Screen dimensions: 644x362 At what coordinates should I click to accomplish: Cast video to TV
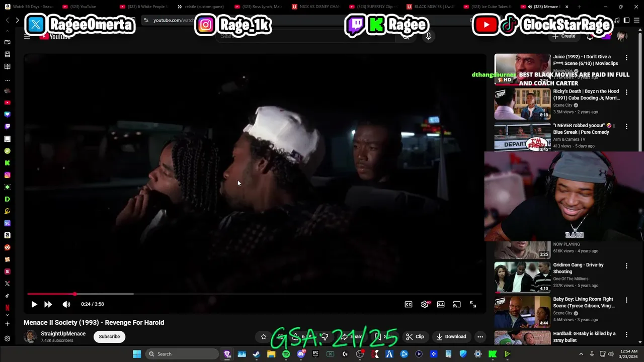point(457,304)
